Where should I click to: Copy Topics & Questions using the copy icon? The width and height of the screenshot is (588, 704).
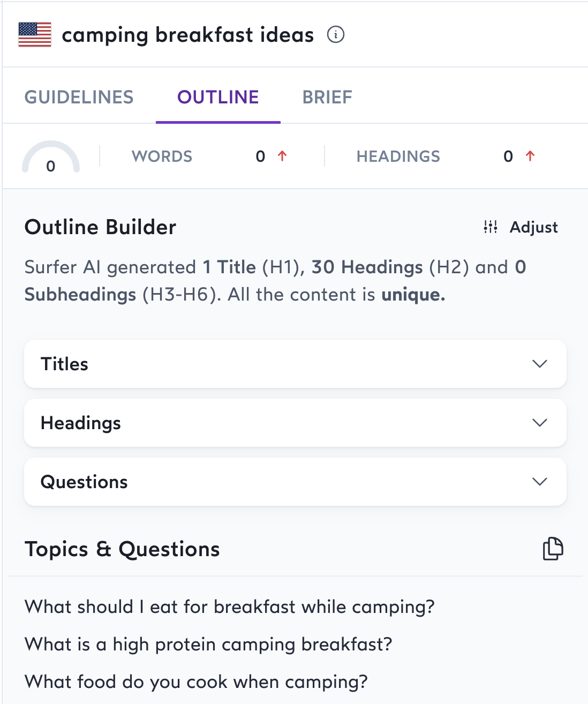(x=553, y=548)
